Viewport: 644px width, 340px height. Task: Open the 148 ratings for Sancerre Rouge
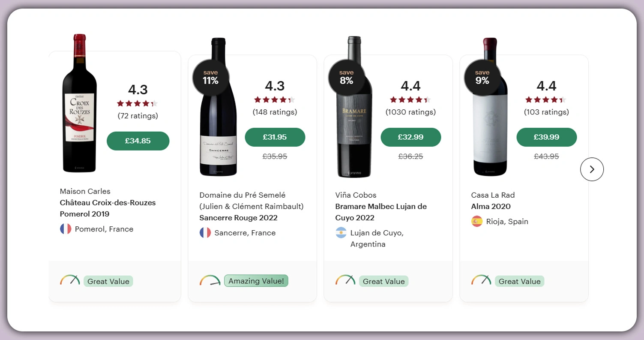(275, 112)
